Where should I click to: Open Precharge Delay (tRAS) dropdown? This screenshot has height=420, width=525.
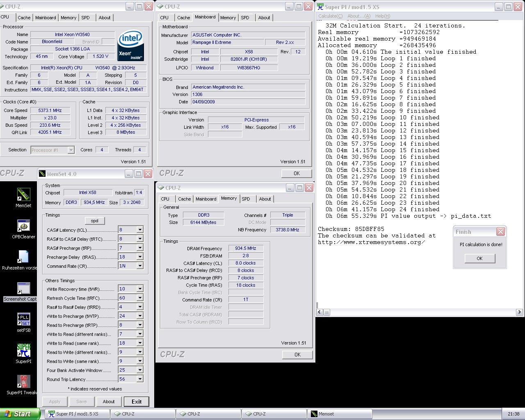pos(140,257)
